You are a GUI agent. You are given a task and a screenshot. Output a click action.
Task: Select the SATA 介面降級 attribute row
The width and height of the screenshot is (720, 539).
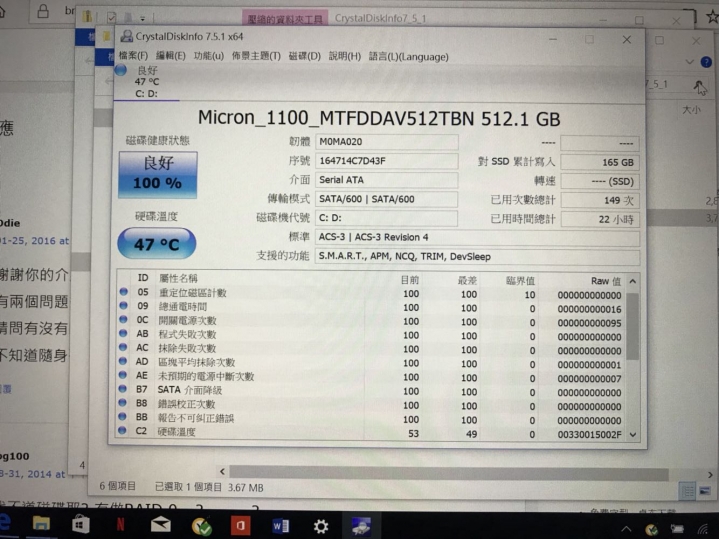372,391
